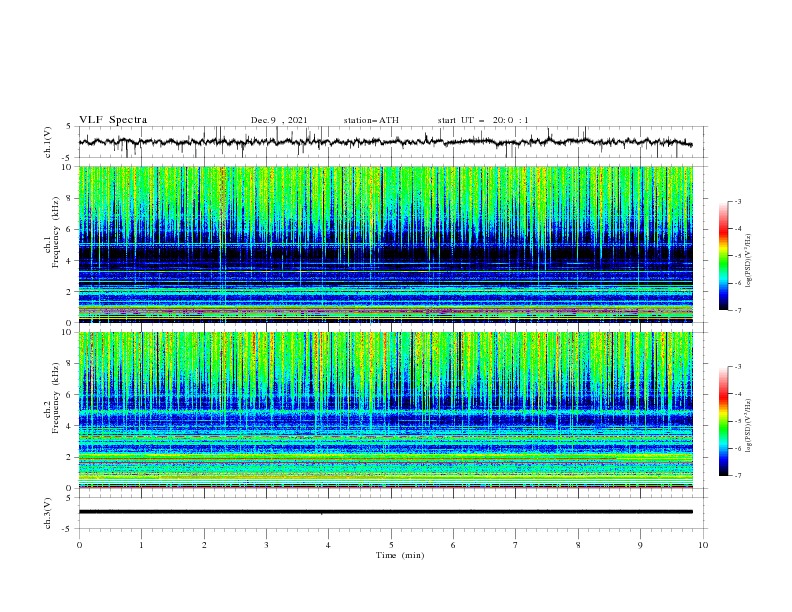Screen dimensions: 792x612
Task: Click the ch.1 'Frequency (kHz)' axis label
Action: [x=55, y=233]
